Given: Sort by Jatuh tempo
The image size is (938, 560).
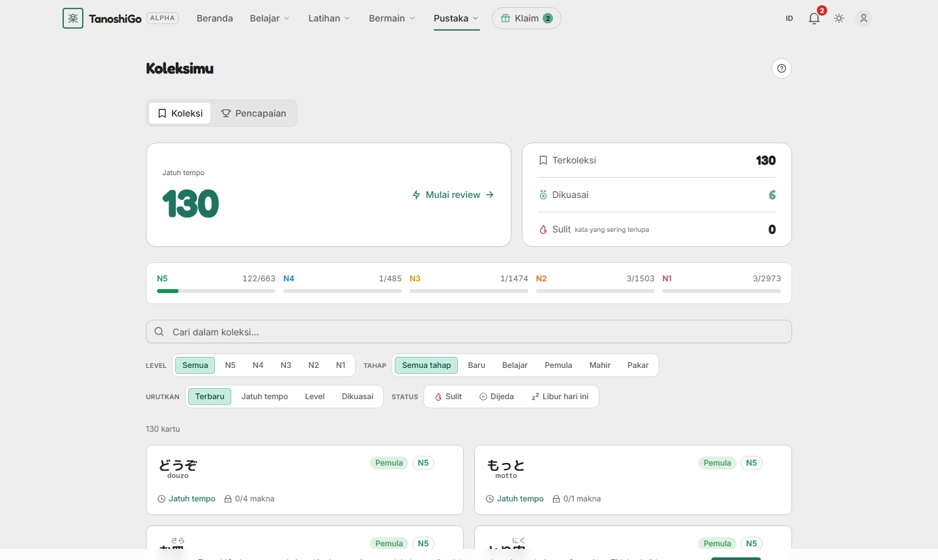Looking at the screenshot, I should [264, 397].
